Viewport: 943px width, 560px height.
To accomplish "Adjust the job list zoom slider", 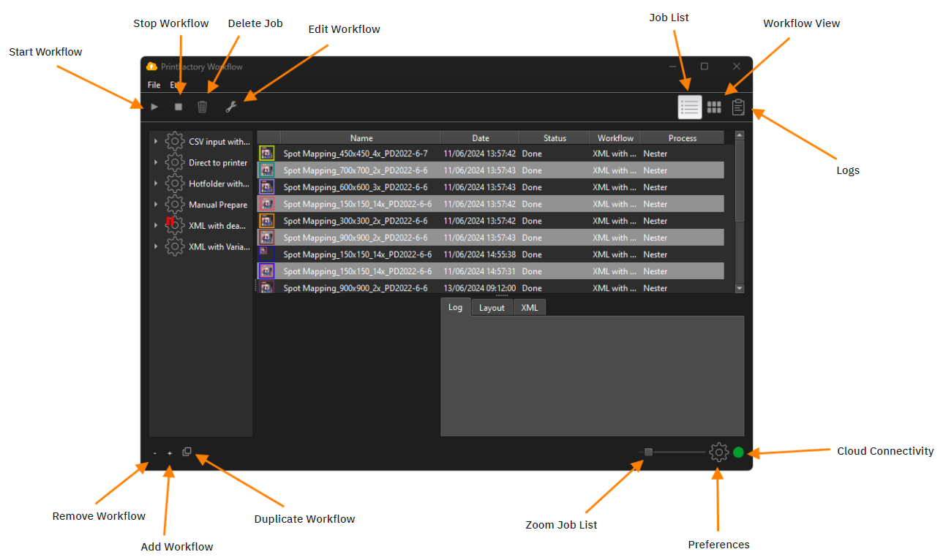I will pos(648,452).
